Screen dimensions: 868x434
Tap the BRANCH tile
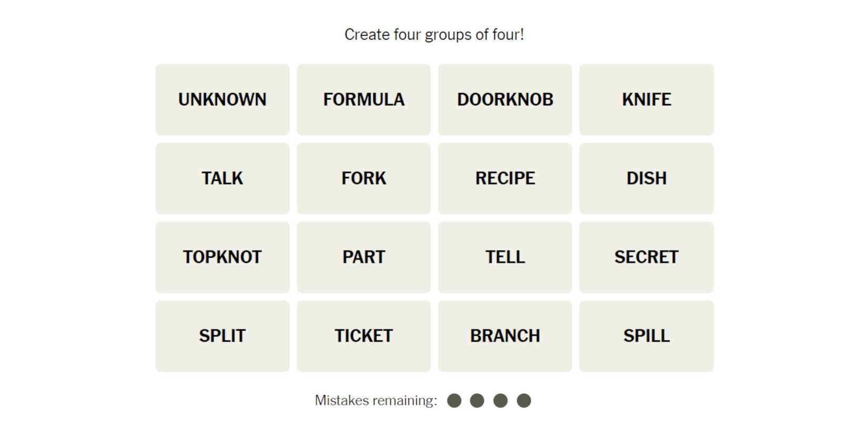pos(505,336)
